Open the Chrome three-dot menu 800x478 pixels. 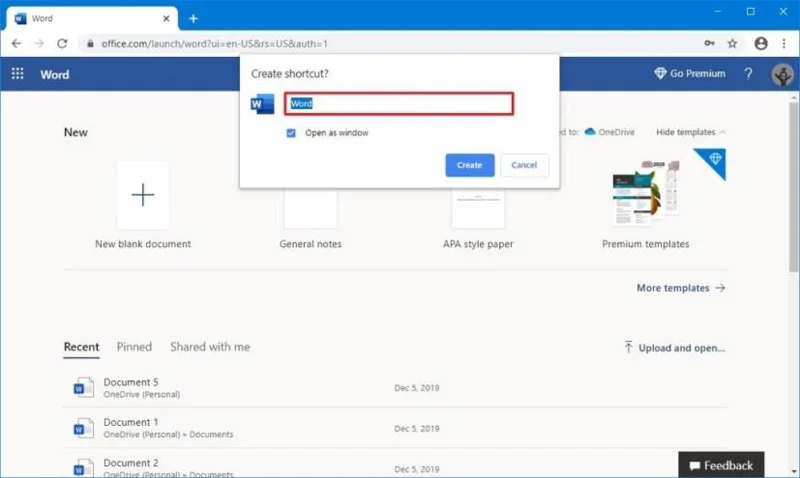click(x=784, y=43)
